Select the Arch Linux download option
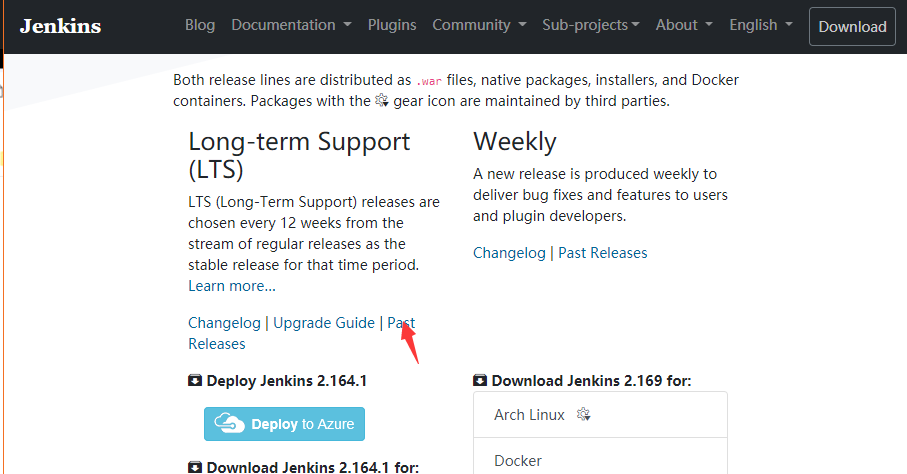The image size is (907, 474). point(600,414)
